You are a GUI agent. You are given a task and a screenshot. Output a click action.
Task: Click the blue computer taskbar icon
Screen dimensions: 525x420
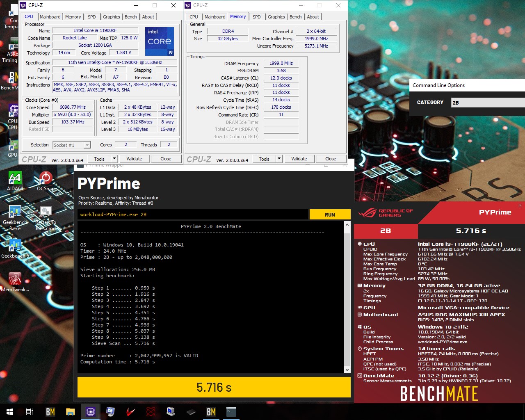[x=171, y=411]
